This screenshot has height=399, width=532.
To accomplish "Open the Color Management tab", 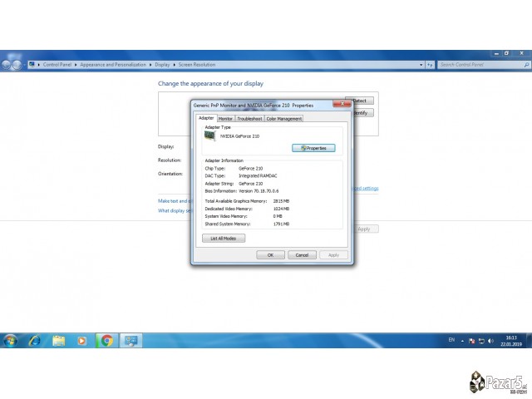I will coord(284,118).
